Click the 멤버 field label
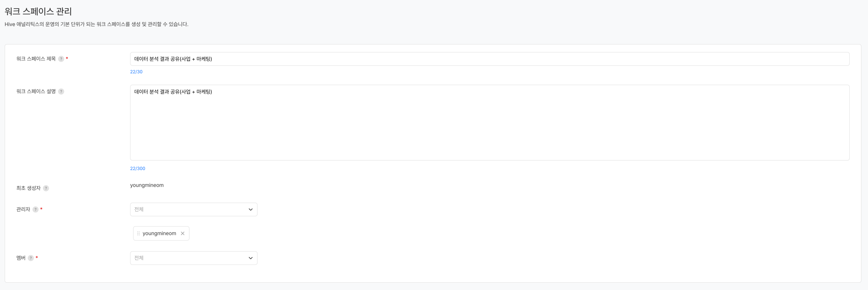The width and height of the screenshot is (868, 290). click(x=21, y=258)
